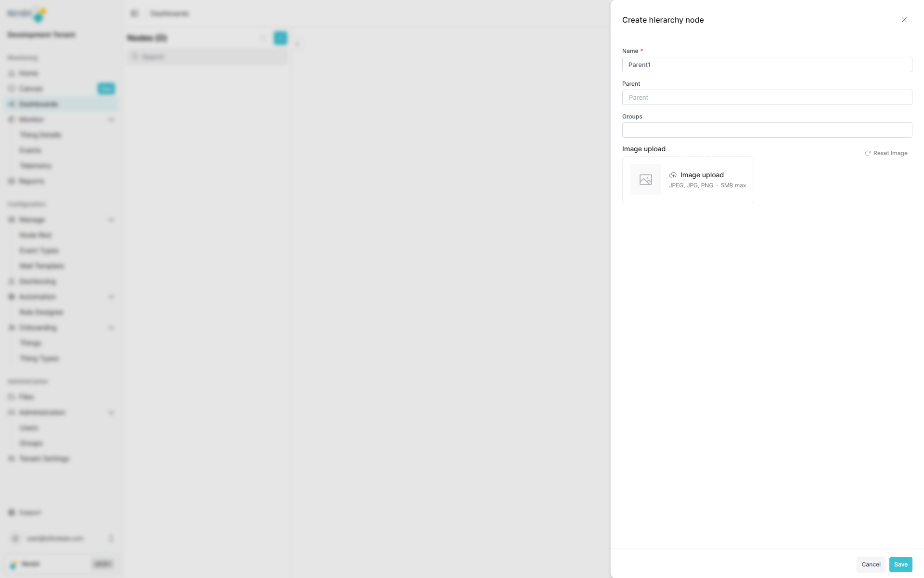
Task: Click the Parent input field
Action: (766, 97)
